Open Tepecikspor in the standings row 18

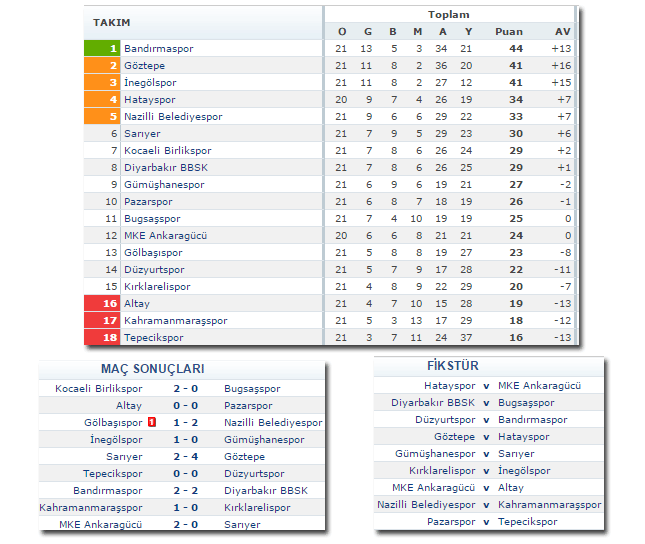click(155, 337)
